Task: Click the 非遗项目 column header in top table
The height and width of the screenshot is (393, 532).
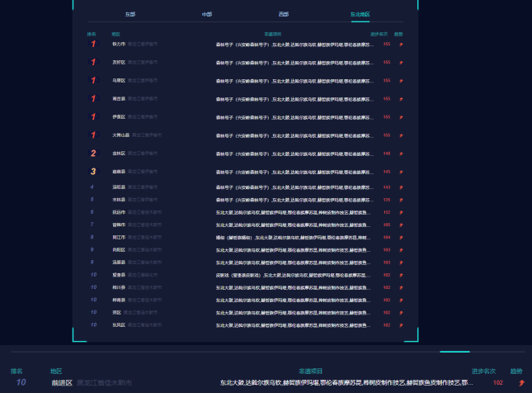Action: tap(273, 34)
